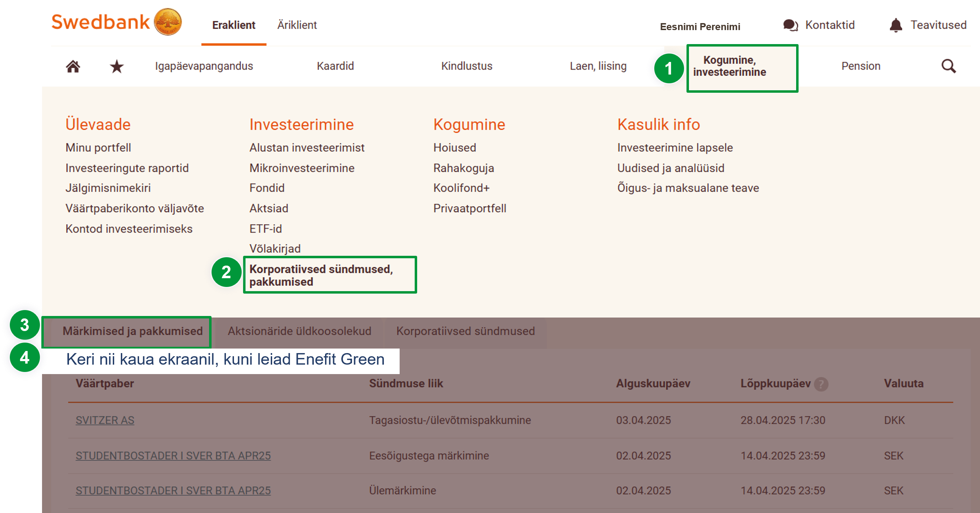Switch to the Äriklient tab
The image size is (980, 513).
[297, 25]
